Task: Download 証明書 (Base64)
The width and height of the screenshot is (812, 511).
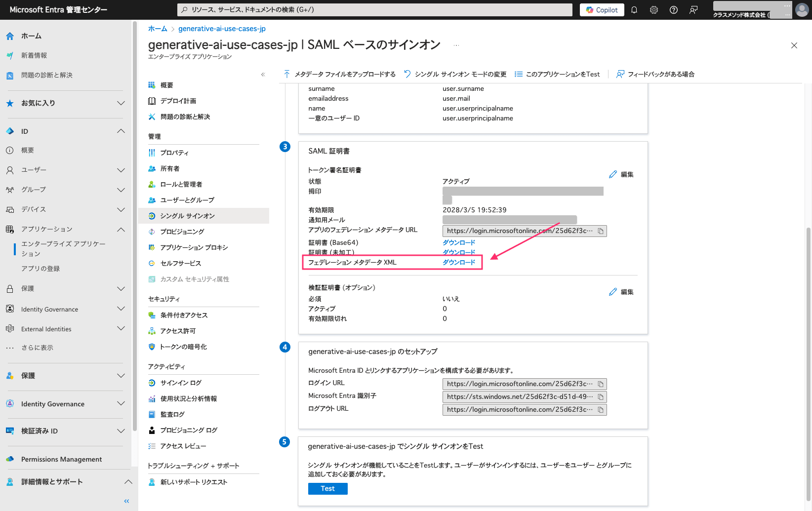Action: coord(459,242)
